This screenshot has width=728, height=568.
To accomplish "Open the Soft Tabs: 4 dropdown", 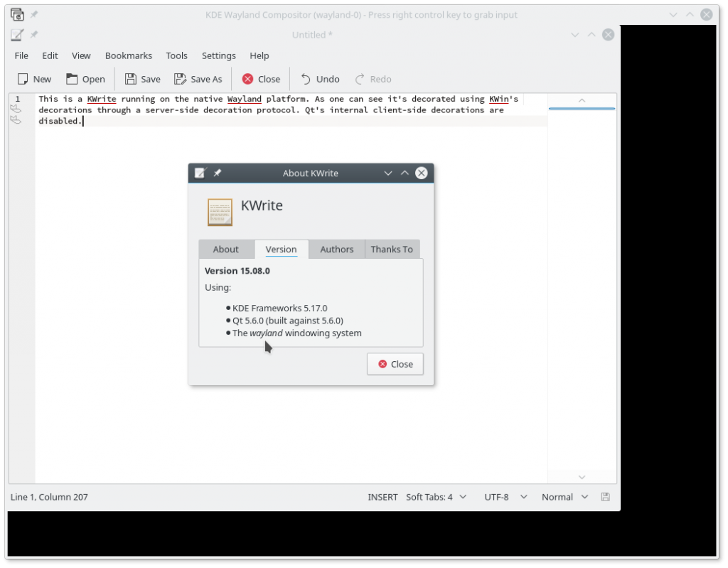I will click(435, 497).
